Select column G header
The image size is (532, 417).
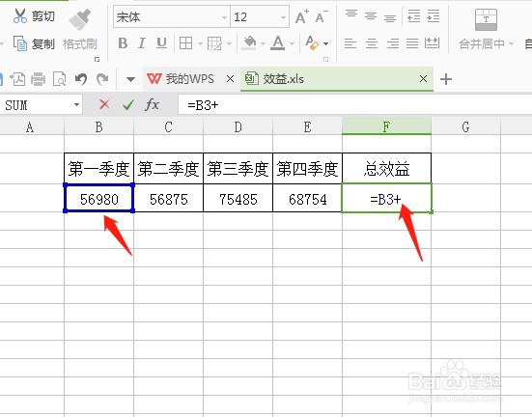coord(465,127)
